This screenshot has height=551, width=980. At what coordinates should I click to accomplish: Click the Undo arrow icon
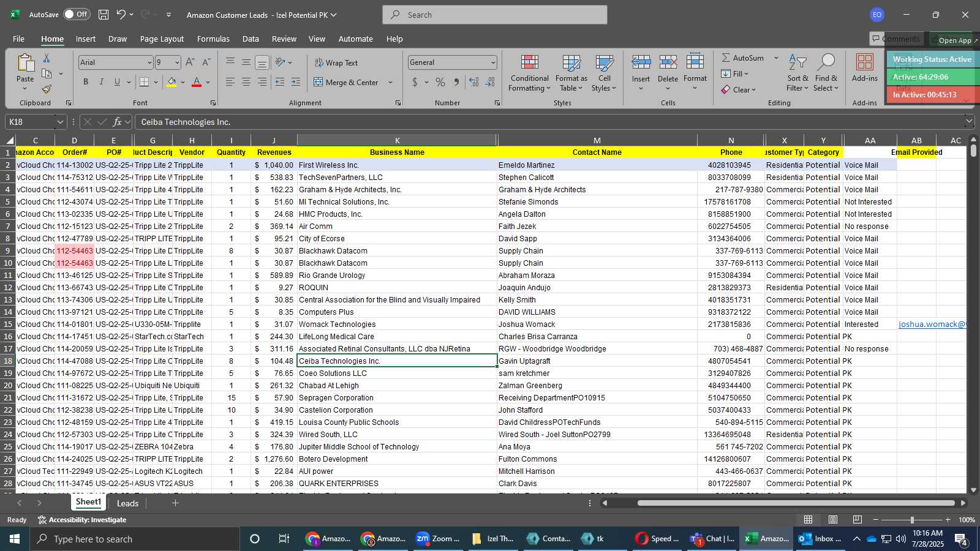click(x=121, y=15)
